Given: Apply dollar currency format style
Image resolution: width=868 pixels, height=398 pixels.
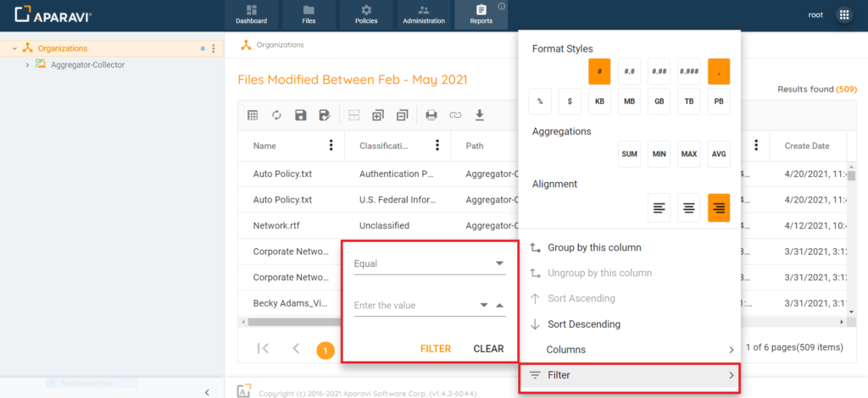Looking at the screenshot, I should click(x=570, y=102).
